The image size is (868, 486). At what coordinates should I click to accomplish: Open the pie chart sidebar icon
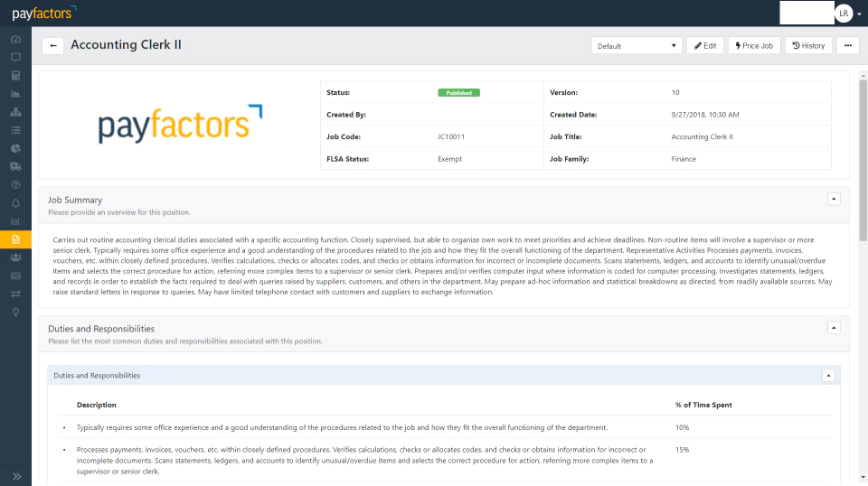[x=15, y=148]
